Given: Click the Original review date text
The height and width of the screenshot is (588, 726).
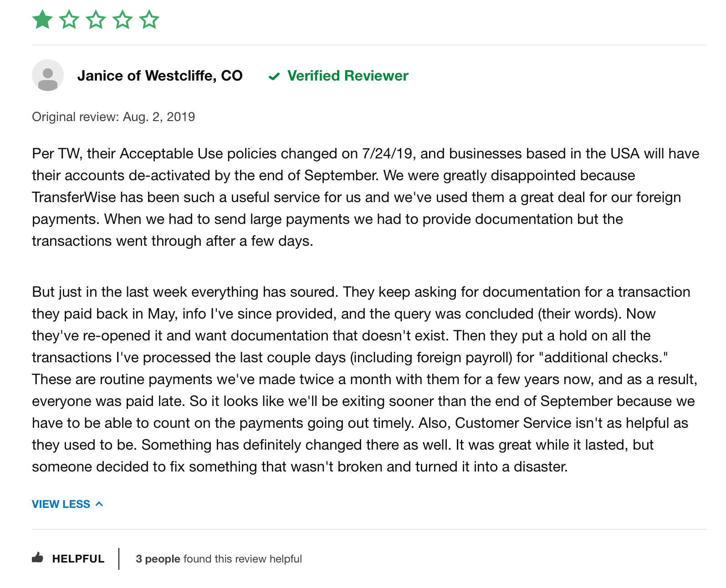Looking at the screenshot, I should 113,117.
